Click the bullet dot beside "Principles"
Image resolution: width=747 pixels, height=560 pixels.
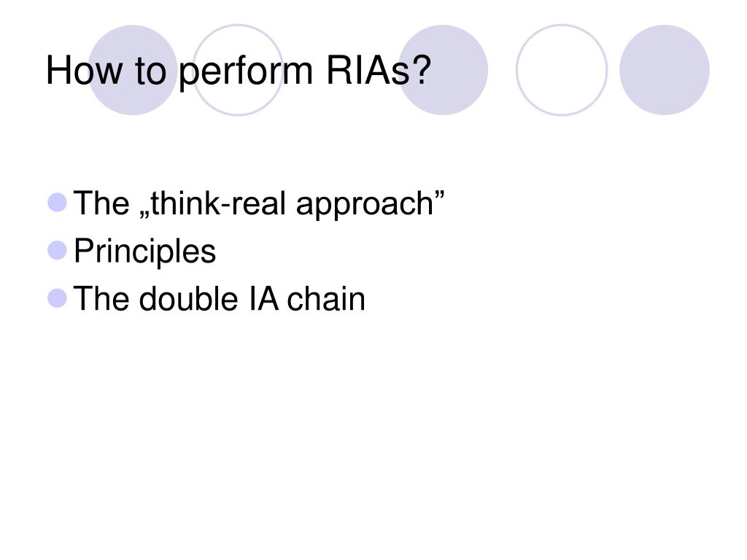[57, 251]
